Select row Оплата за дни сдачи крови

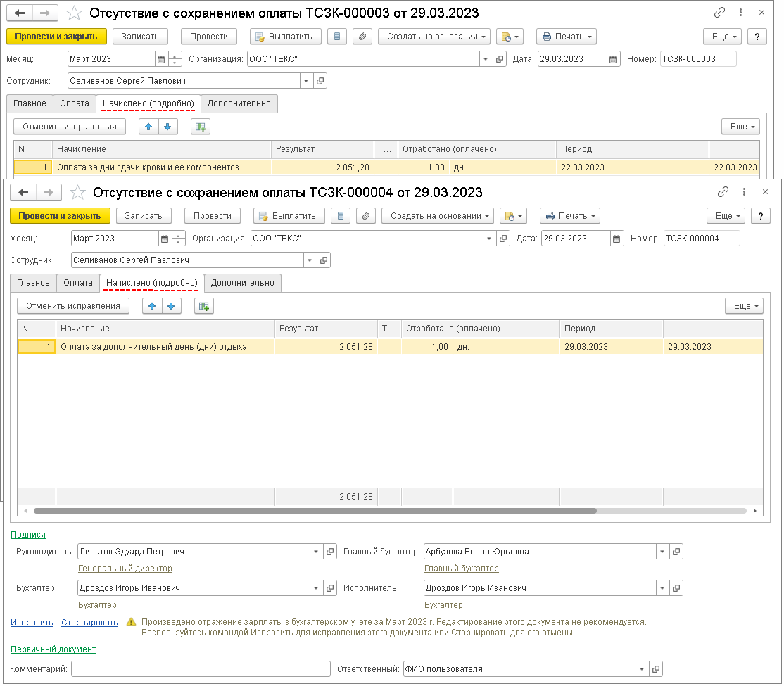click(386, 167)
